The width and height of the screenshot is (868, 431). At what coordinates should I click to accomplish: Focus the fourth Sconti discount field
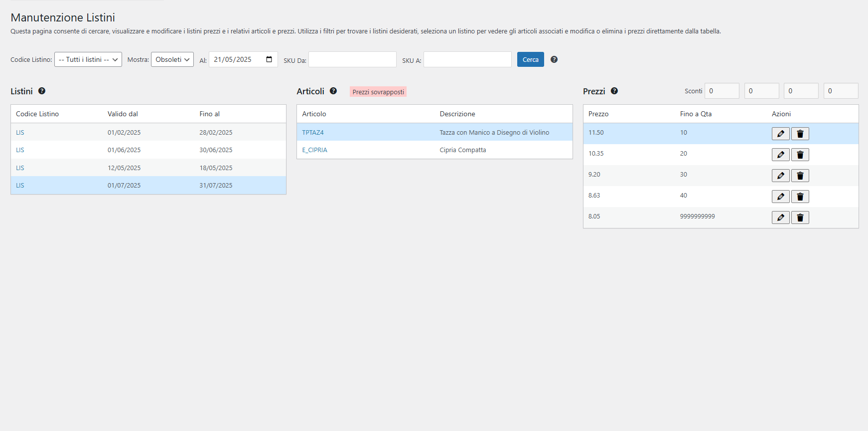[841, 91]
